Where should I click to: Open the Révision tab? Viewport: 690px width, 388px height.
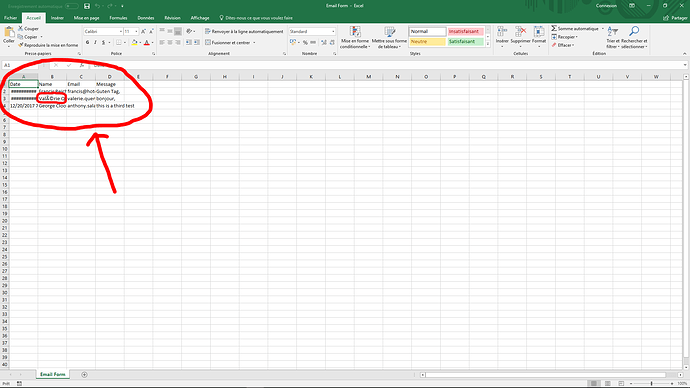pos(172,18)
